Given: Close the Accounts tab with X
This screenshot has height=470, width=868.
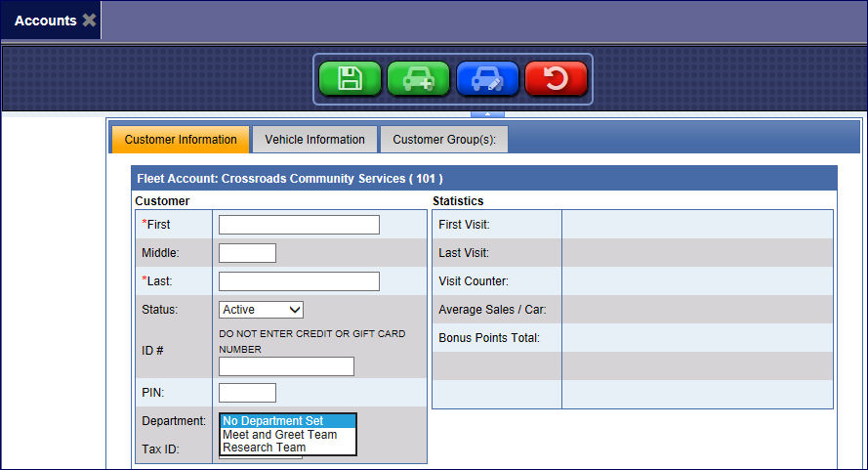Looking at the screenshot, I should [89, 21].
